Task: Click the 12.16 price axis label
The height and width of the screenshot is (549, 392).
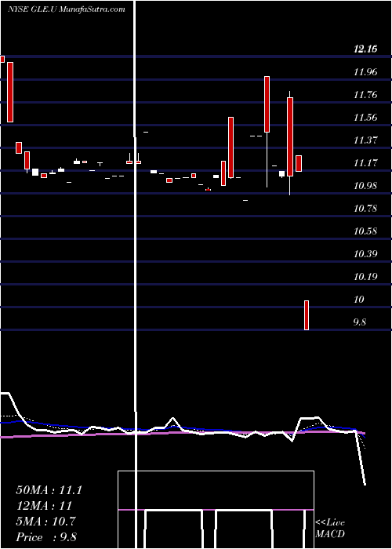Action: (x=365, y=49)
